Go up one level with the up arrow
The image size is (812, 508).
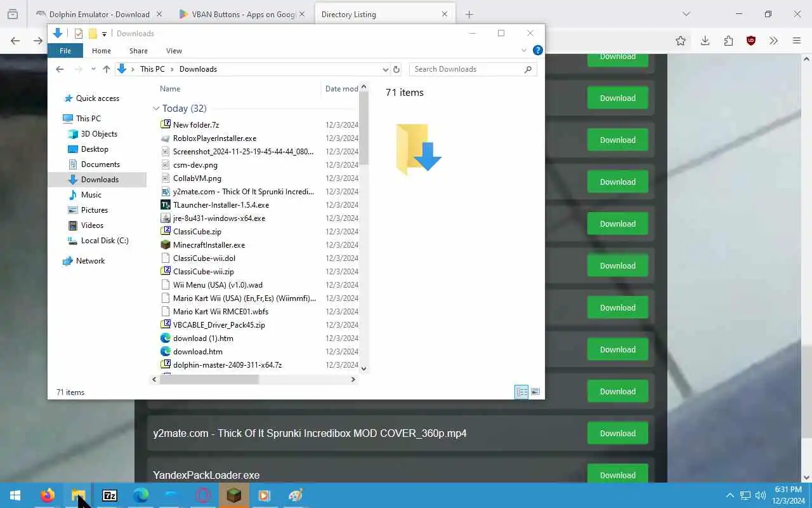click(x=107, y=69)
